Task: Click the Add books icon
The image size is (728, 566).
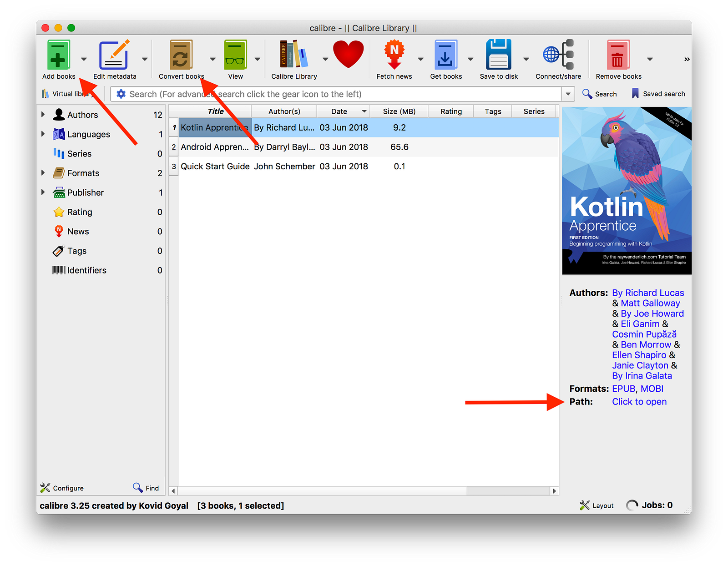Action: pyautogui.click(x=58, y=55)
